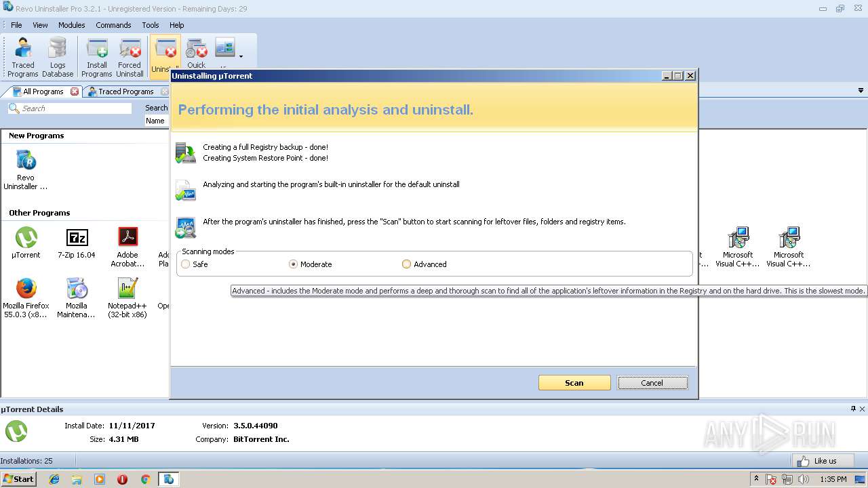Open the View menu
This screenshot has height=488, width=868.
(x=41, y=25)
